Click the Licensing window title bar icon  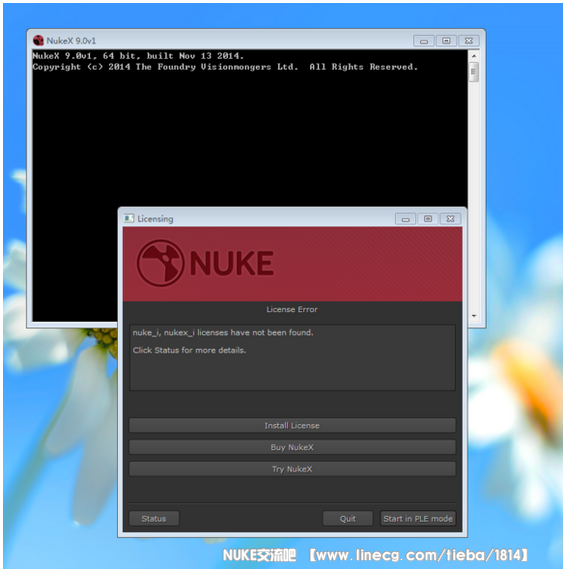tap(129, 219)
